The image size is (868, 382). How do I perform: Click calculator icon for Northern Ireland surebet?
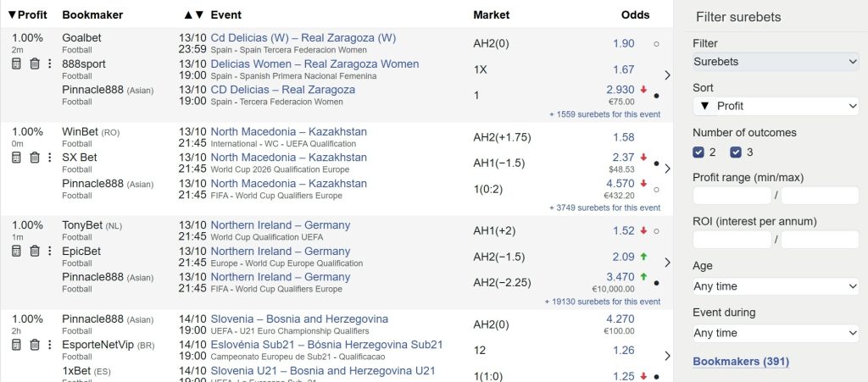(x=17, y=251)
